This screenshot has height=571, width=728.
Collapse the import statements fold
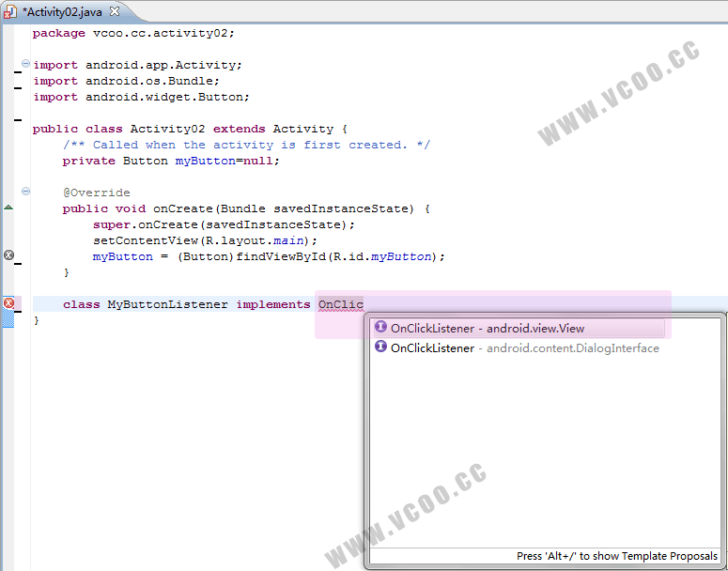click(x=25, y=65)
